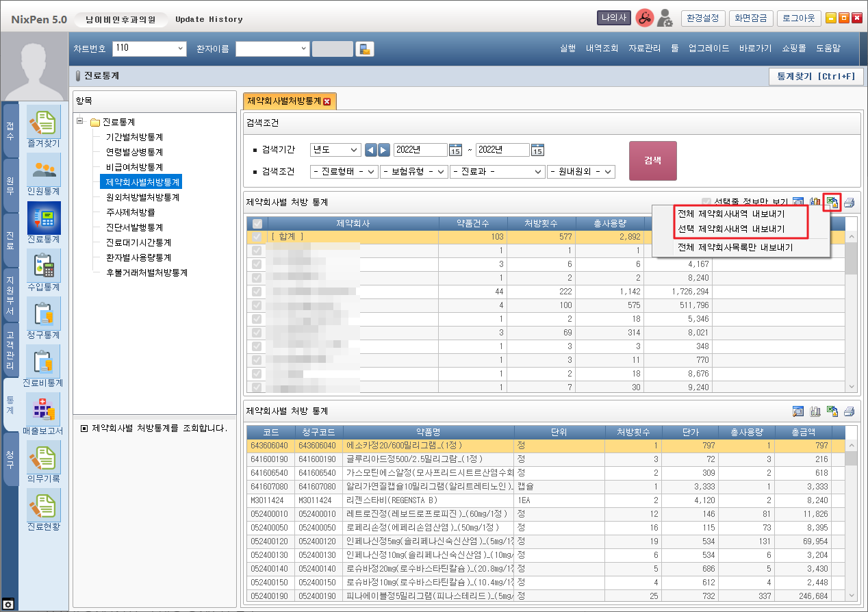The width and height of the screenshot is (868, 612).
Task: Toggle the select-all checkbox in table header
Action: 257,223
